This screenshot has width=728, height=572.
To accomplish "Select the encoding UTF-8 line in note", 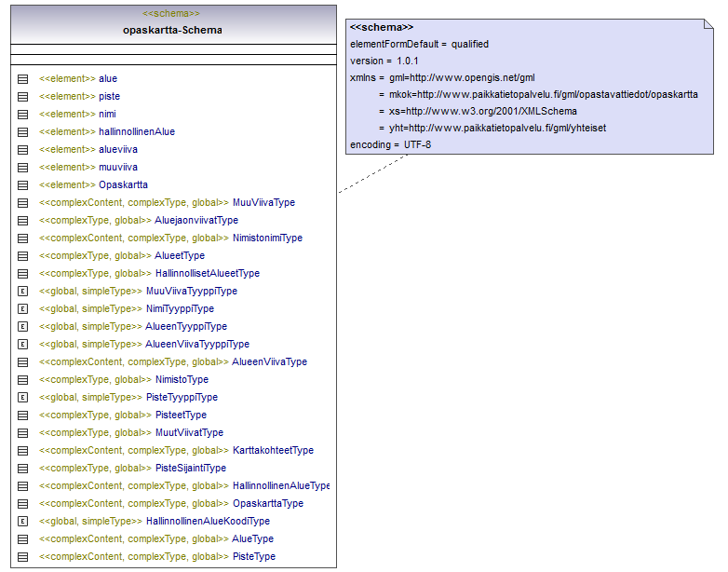I will click(x=390, y=144).
